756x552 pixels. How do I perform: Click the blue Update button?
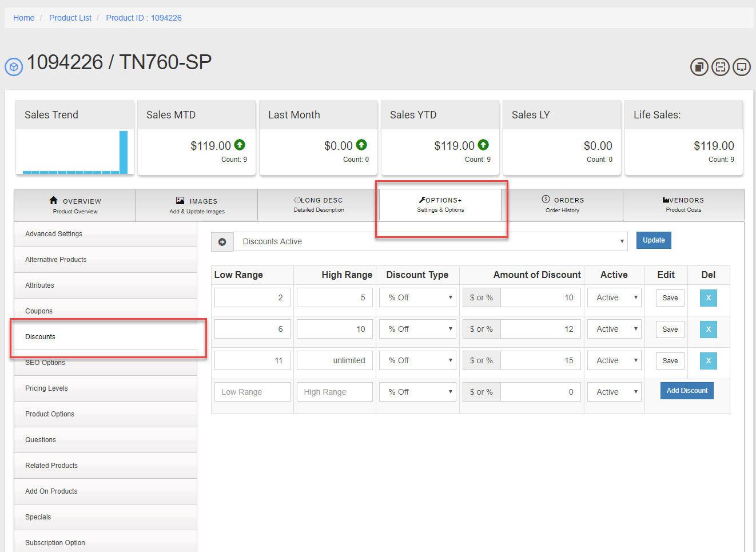click(x=653, y=240)
